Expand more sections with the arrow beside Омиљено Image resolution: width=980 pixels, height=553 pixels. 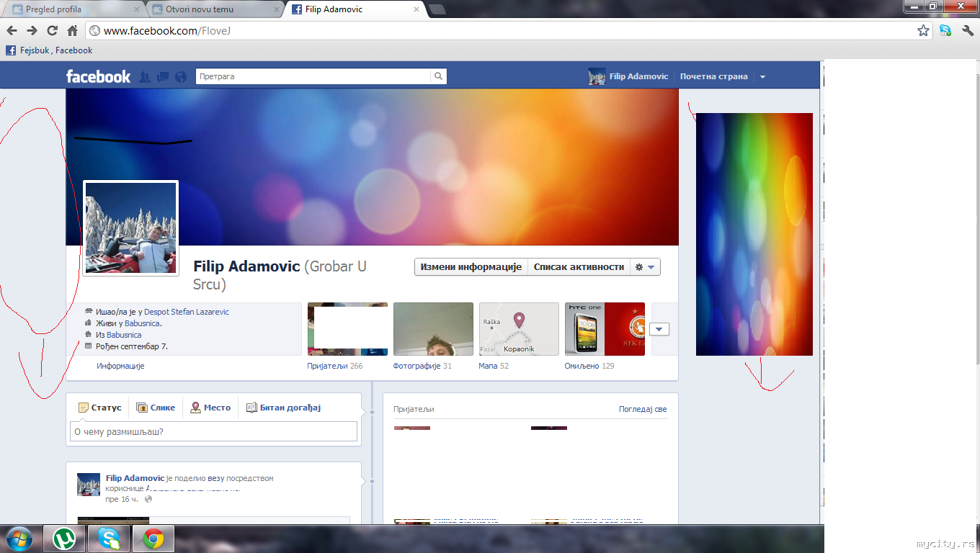click(659, 329)
